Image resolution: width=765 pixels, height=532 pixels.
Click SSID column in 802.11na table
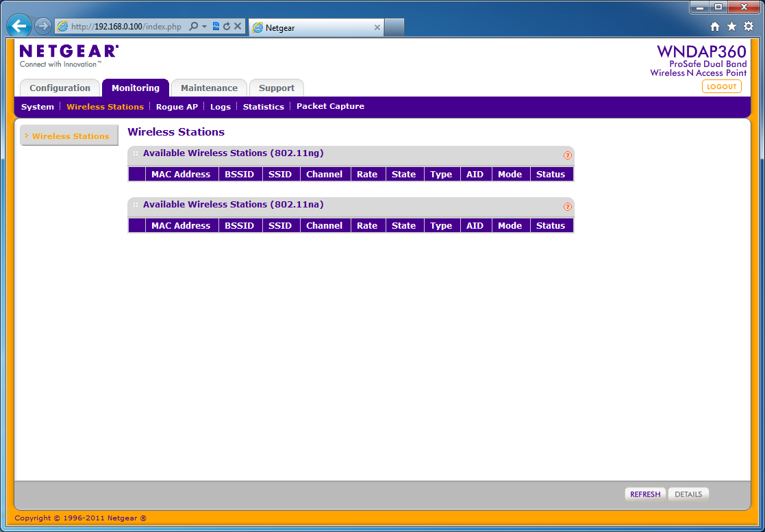(x=280, y=225)
